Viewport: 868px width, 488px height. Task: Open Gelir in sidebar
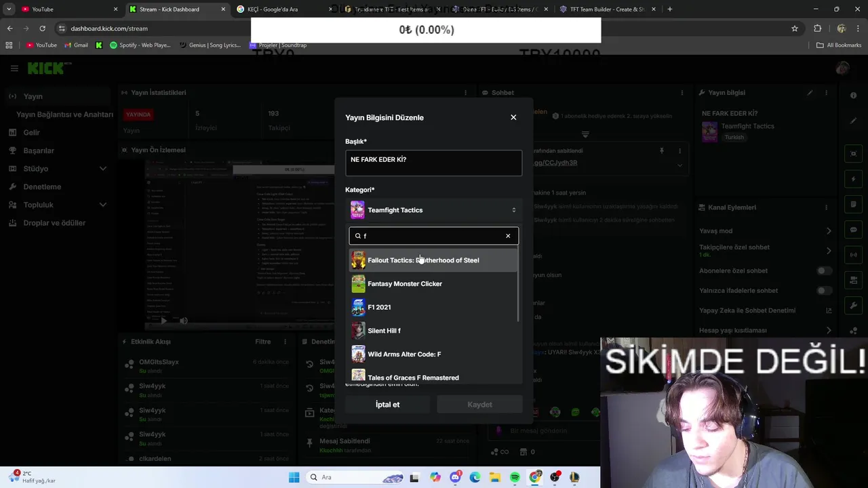point(31,133)
